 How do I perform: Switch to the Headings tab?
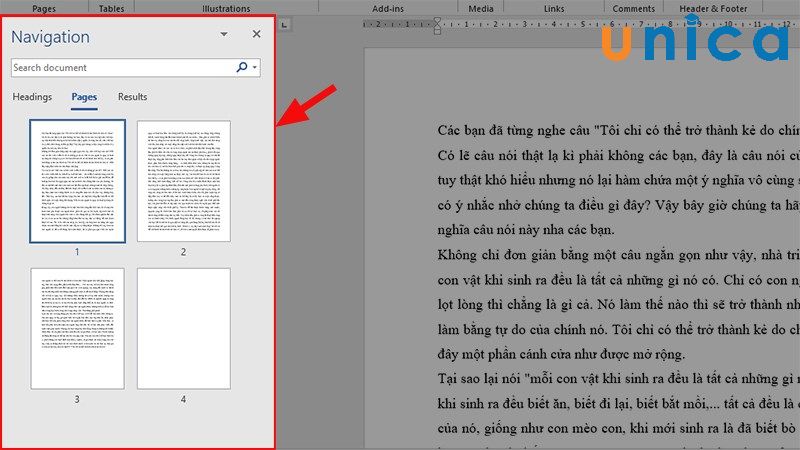point(32,97)
